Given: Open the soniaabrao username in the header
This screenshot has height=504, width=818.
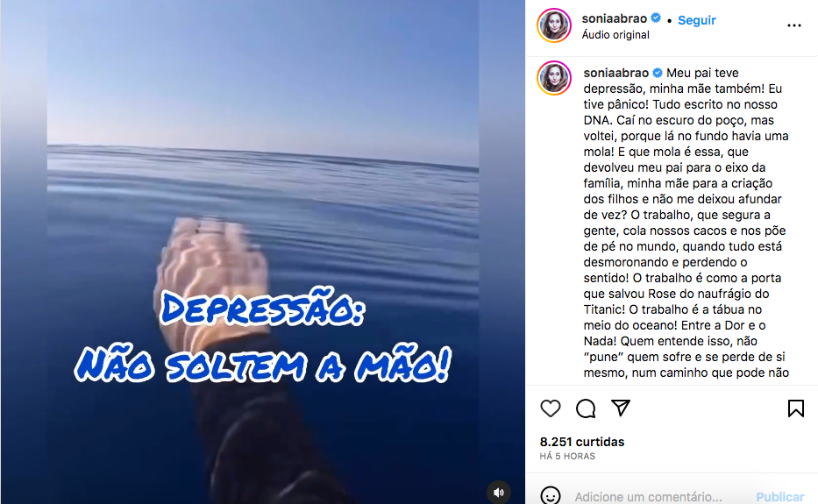Looking at the screenshot, I should click(x=614, y=18).
